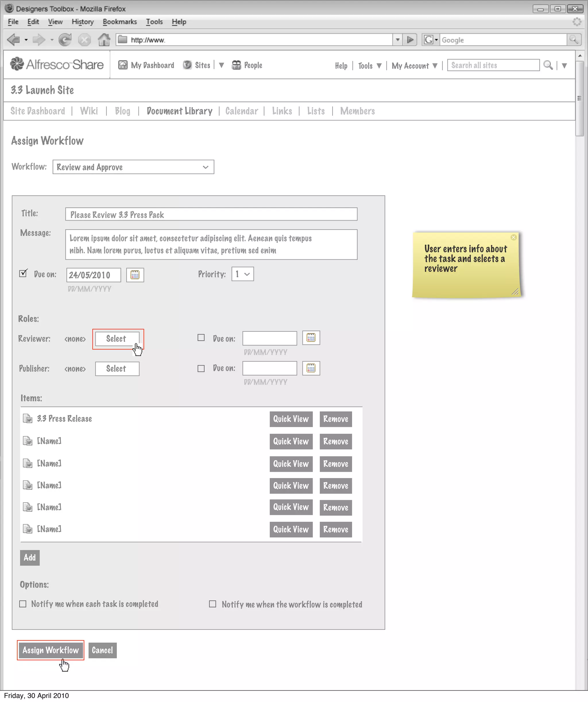The width and height of the screenshot is (588, 702).
Task: Remove the 3.3 Press Release item
Action: click(x=336, y=419)
